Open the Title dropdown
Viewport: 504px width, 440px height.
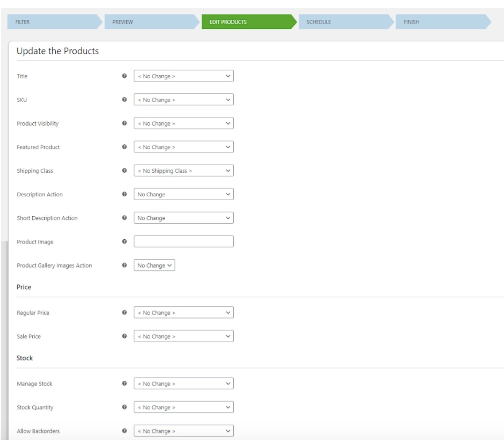click(x=183, y=76)
